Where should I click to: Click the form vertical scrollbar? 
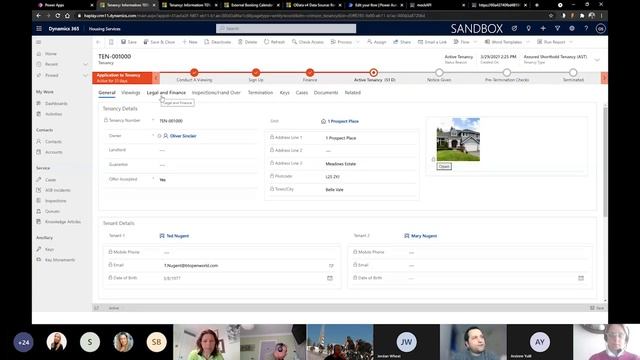pyautogui.click(x=605, y=161)
